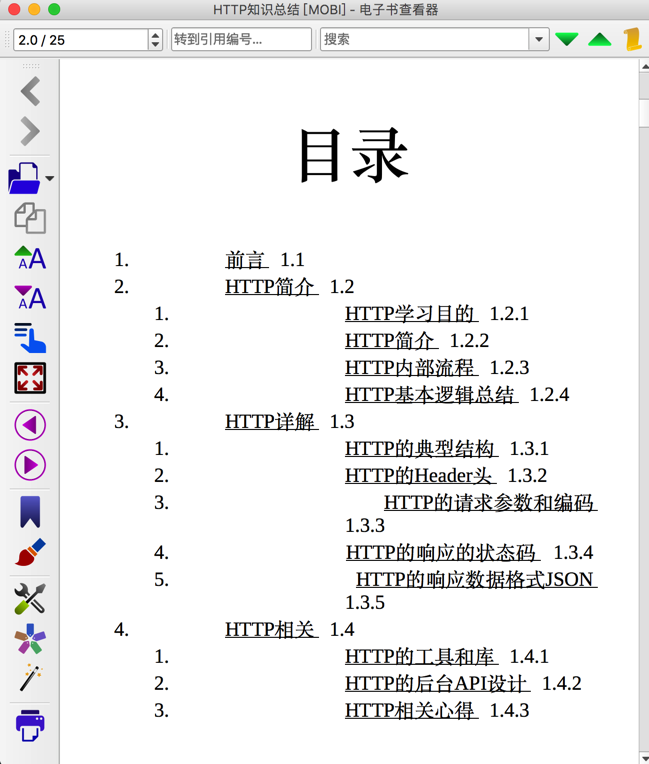649x764 pixels.
Task: Click the colorful tags lookup icon
Action: click(30, 638)
